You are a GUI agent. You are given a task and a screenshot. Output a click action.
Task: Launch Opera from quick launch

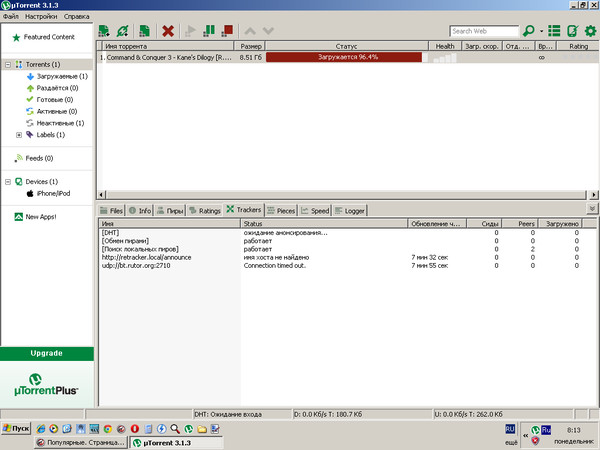point(135,429)
